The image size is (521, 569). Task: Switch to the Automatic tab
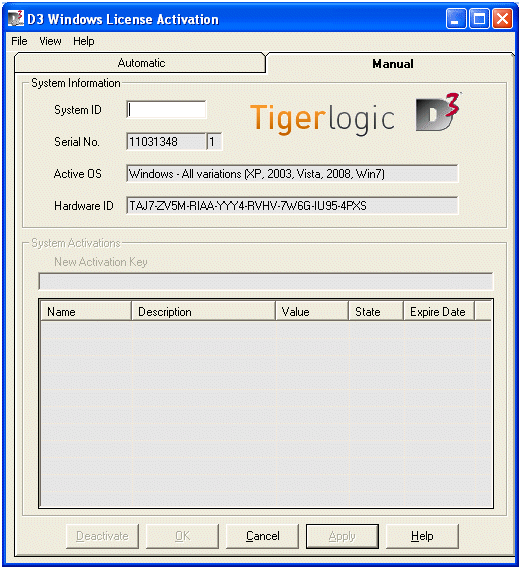pyautogui.click(x=140, y=63)
